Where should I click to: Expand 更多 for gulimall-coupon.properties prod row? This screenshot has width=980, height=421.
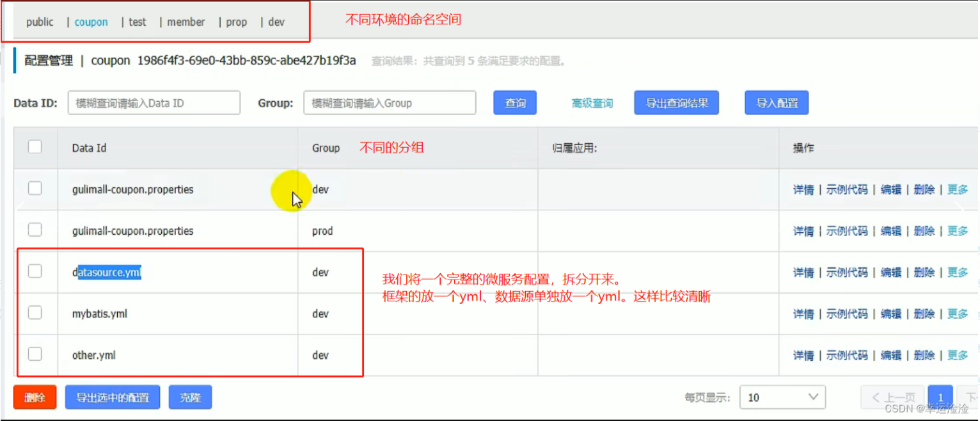(x=958, y=231)
